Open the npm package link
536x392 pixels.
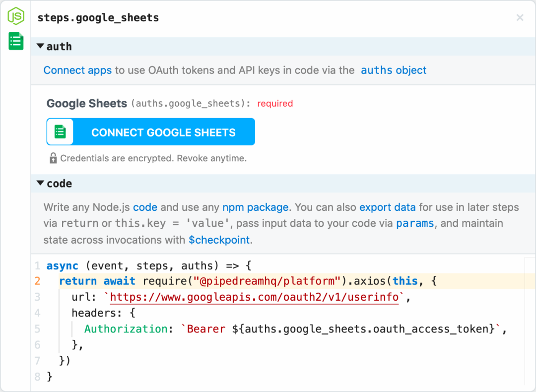[x=256, y=207]
